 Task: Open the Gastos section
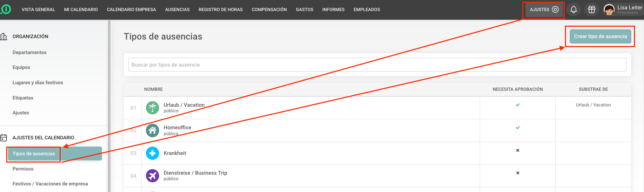[304, 9]
